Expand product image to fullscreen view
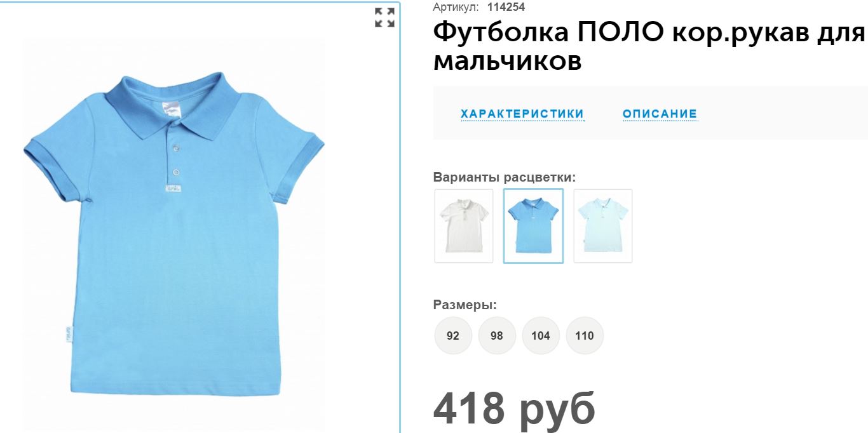 pos(384,17)
